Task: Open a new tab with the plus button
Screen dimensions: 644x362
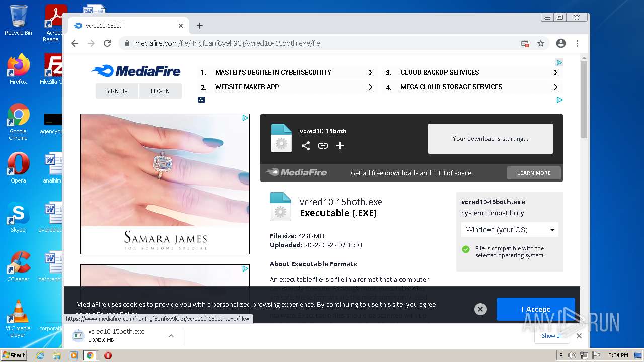Action: [200, 26]
